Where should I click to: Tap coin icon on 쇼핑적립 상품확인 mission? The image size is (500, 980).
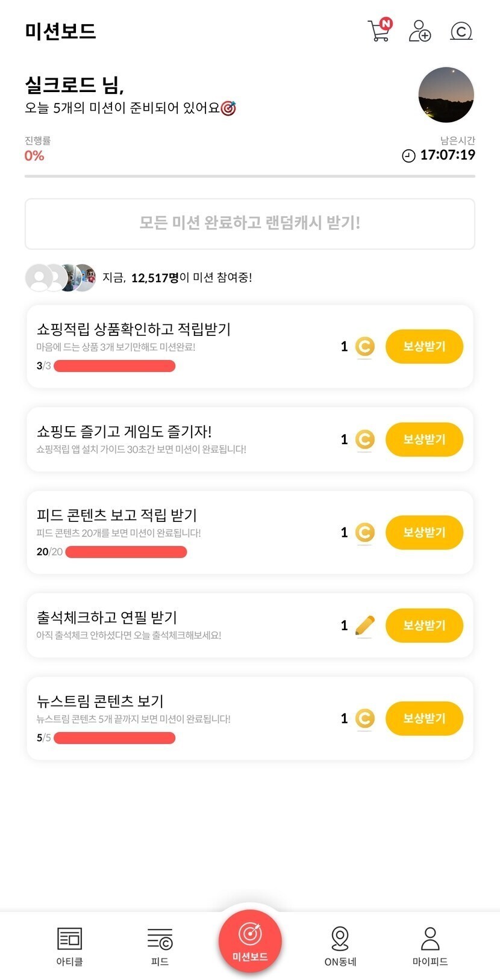click(364, 347)
